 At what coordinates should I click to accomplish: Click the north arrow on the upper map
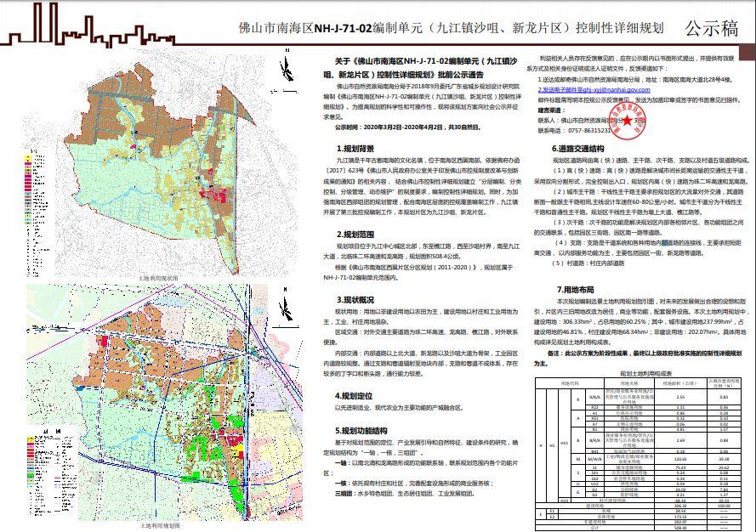tap(287, 66)
